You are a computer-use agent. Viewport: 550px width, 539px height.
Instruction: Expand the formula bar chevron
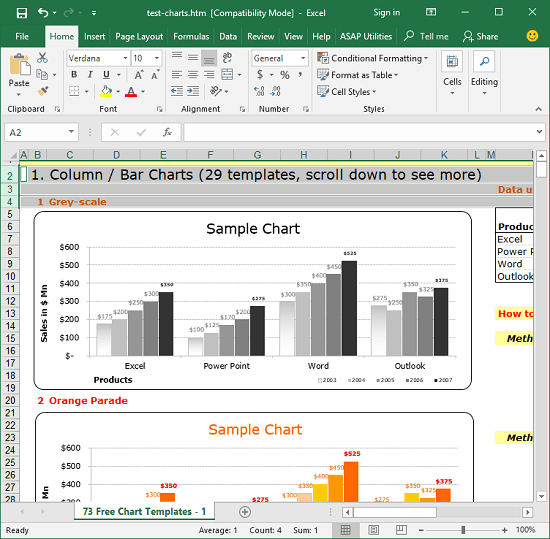click(x=539, y=132)
